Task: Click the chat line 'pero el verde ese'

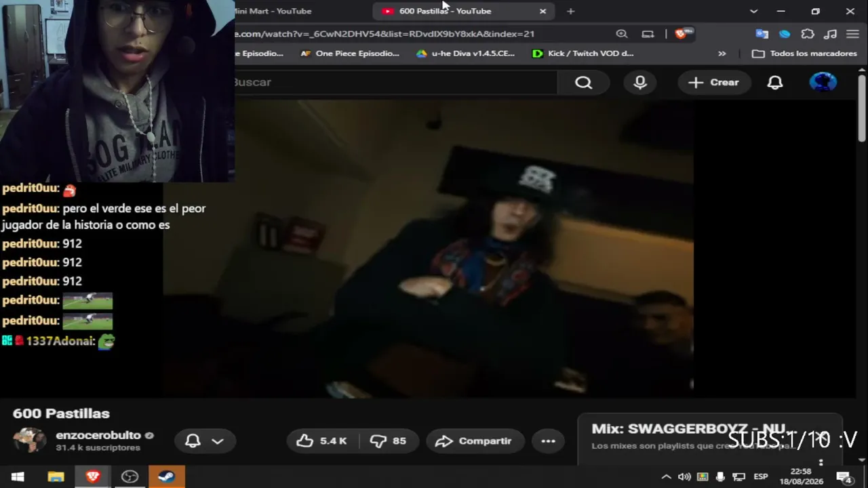Action: 103,217
